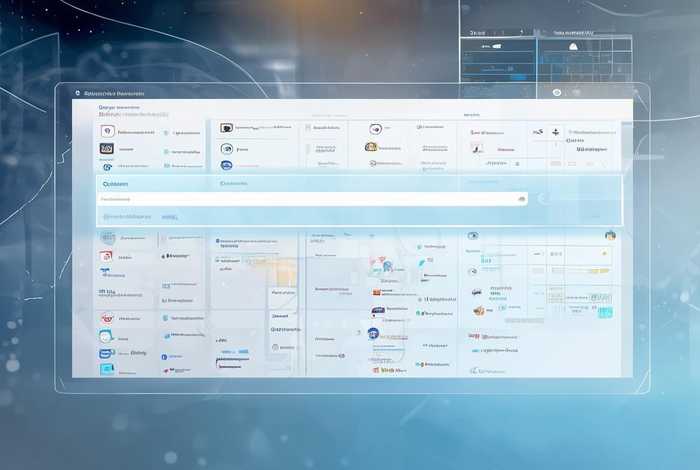Screen dimensions: 700x470
Task: Select the pen-stroke icon
Action: coord(476,148)
